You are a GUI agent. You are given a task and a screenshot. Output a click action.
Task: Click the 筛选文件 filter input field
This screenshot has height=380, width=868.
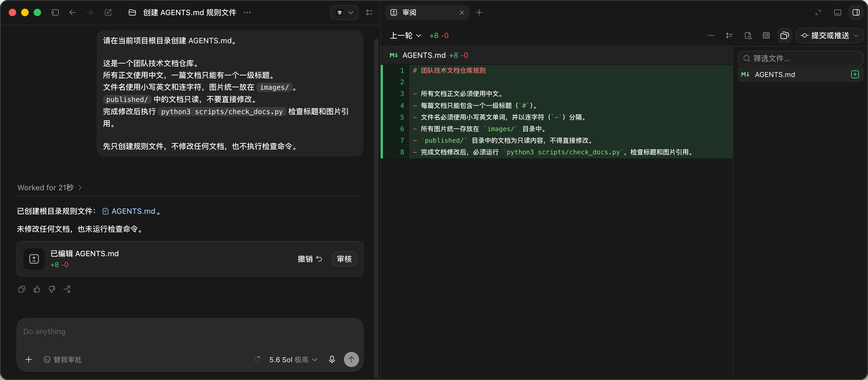pos(800,58)
